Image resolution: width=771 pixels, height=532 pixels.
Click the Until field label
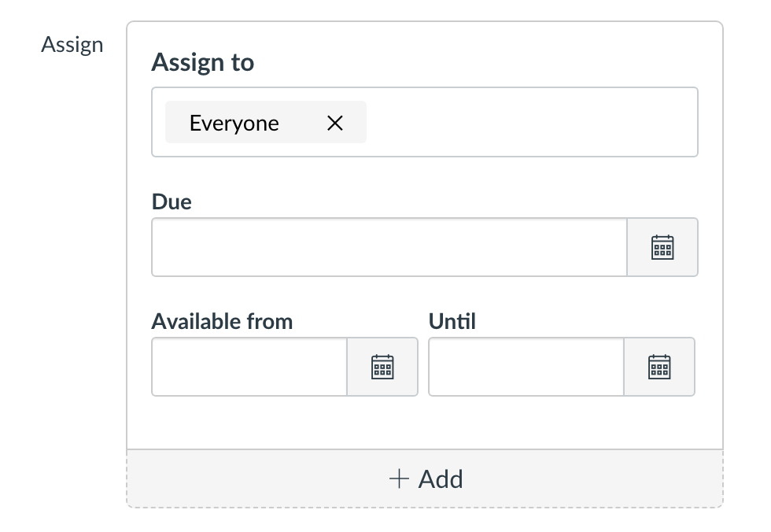[x=452, y=321]
